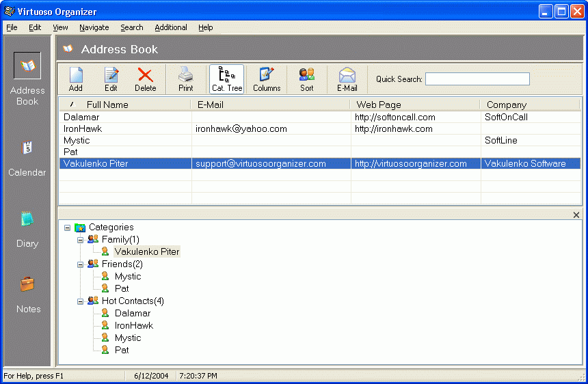This screenshot has height=384, width=588.
Task: Open the View menu
Action: 60,27
